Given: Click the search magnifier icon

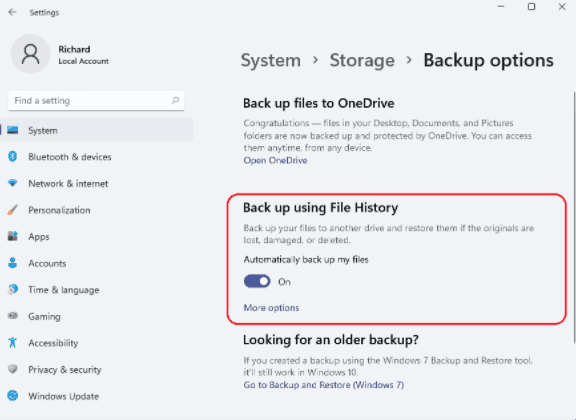Looking at the screenshot, I should click(175, 100).
